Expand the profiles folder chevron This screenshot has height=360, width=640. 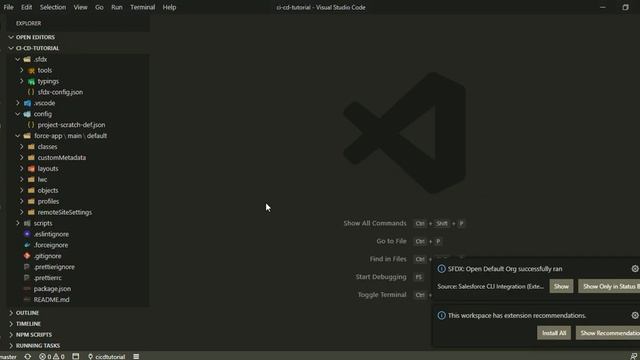(22, 201)
